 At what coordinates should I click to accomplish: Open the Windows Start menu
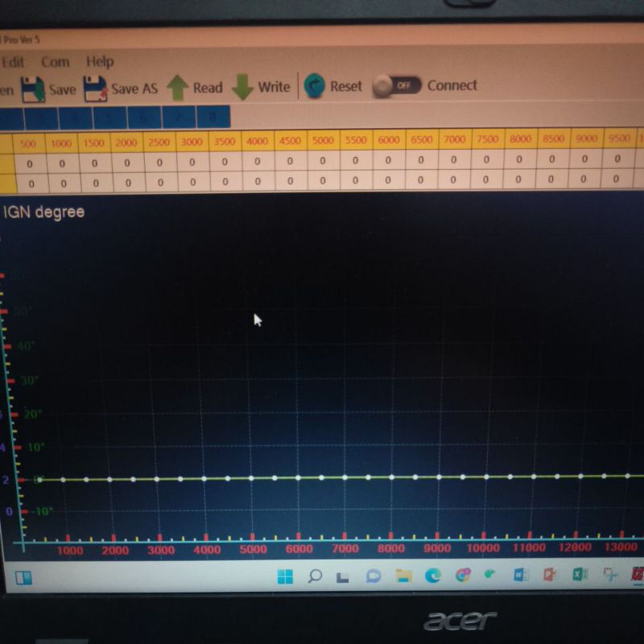(285, 576)
